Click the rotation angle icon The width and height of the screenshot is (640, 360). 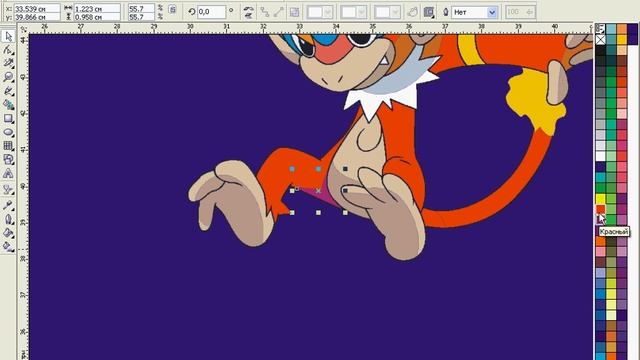coord(191,12)
